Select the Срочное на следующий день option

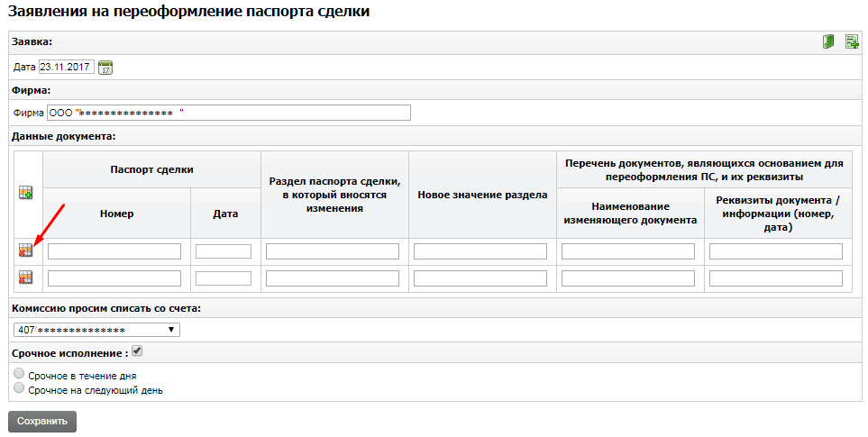[20, 389]
